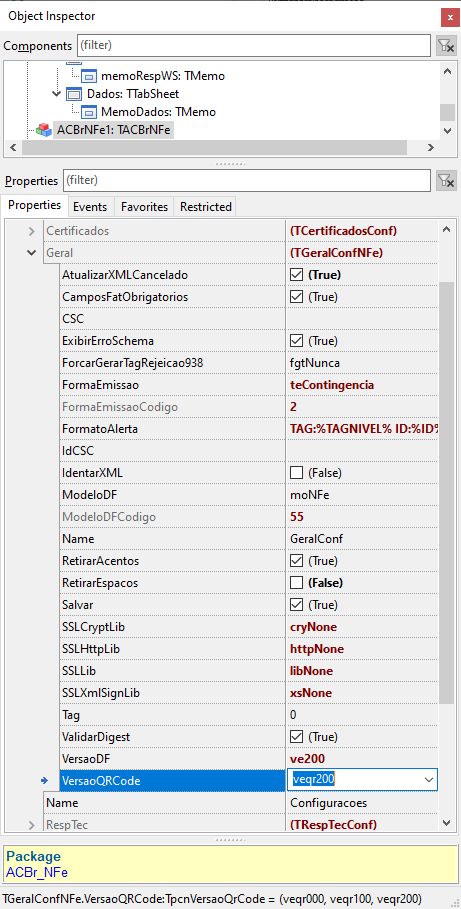Uncheck the ValidarDigest checkbox
The height and width of the screenshot is (909, 461).
point(296,737)
